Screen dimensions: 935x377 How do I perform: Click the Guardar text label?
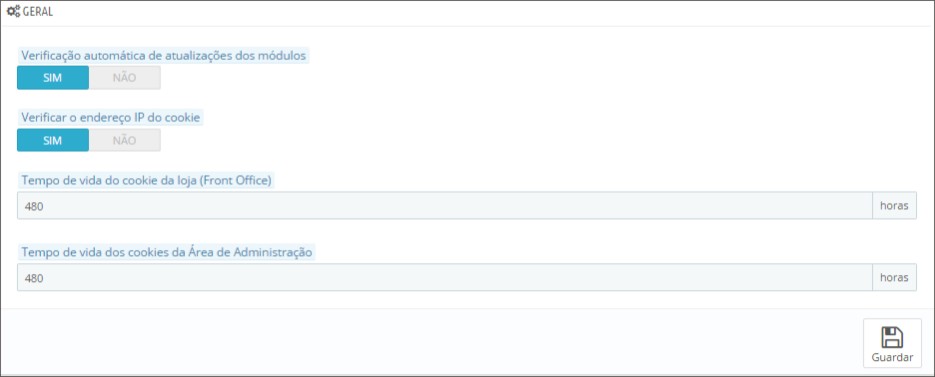coord(892,357)
